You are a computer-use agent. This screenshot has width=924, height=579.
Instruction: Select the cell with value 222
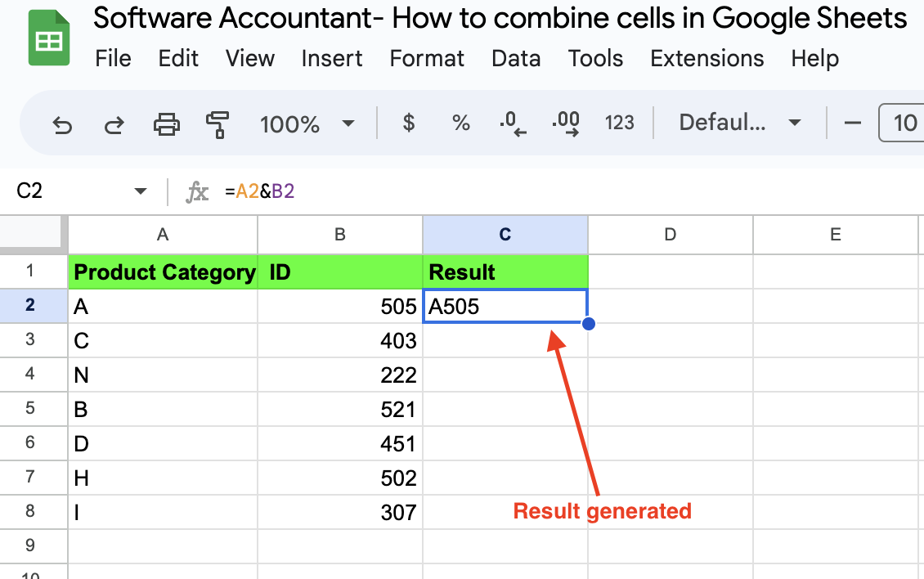click(x=340, y=375)
